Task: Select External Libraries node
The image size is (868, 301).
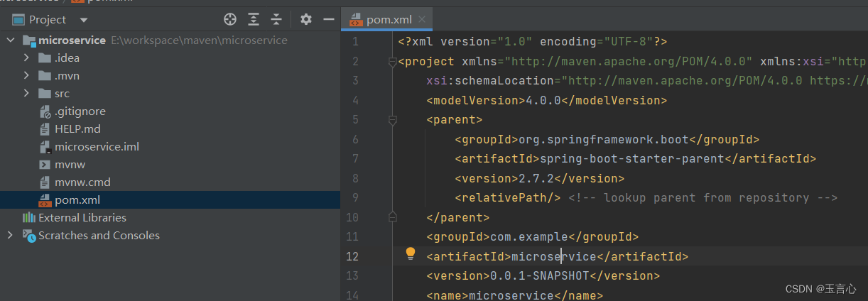Action: point(82,218)
